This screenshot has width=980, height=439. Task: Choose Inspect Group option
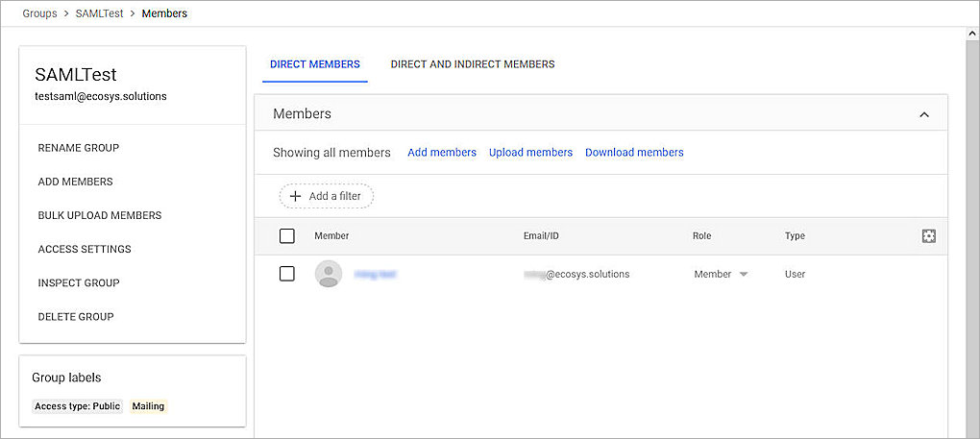pos(79,282)
